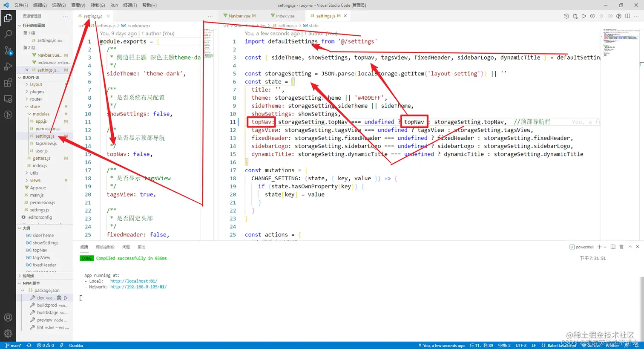Open the Extensions view

pos(8,83)
